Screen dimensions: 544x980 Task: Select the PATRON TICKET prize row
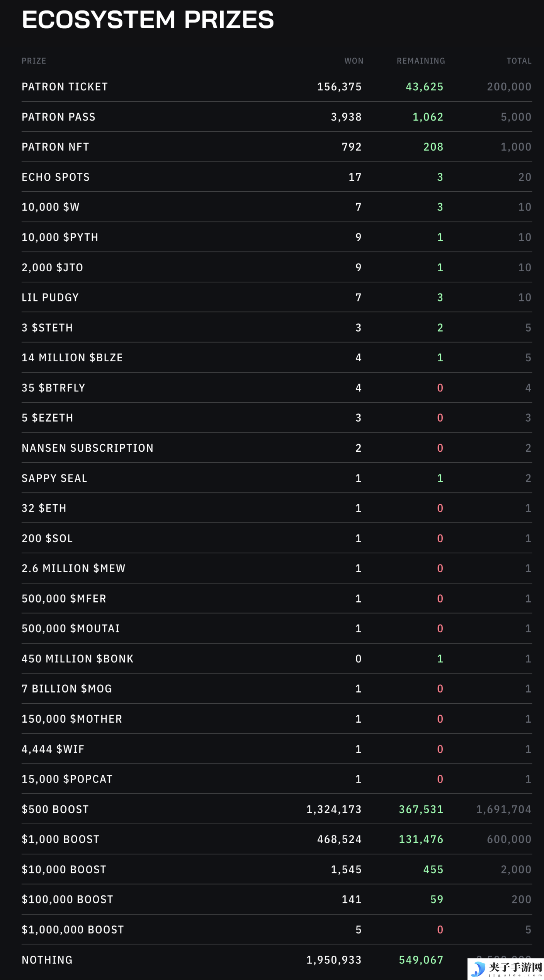point(277,87)
